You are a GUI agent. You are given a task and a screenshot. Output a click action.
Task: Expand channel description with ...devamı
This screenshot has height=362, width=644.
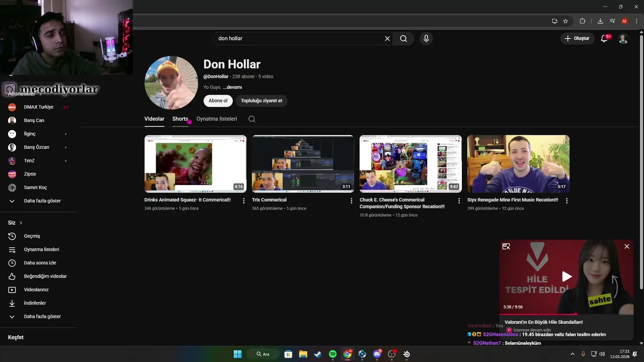pyautogui.click(x=232, y=87)
